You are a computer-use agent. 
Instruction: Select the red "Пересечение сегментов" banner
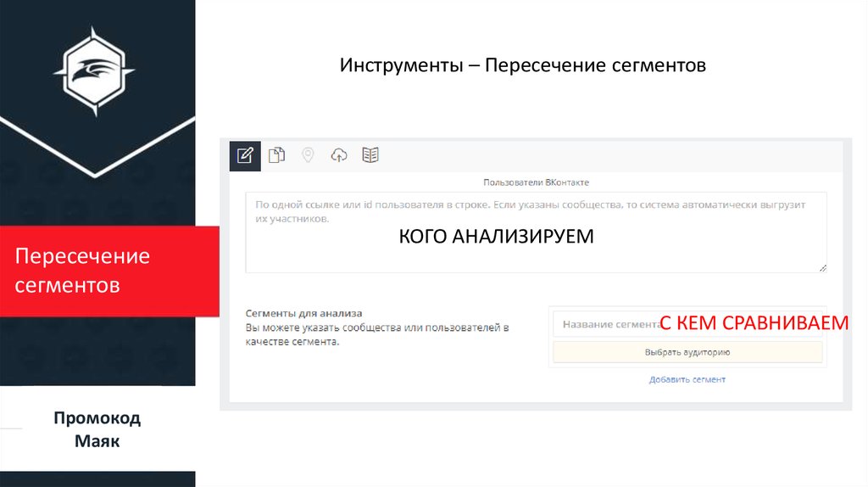[x=97, y=271]
